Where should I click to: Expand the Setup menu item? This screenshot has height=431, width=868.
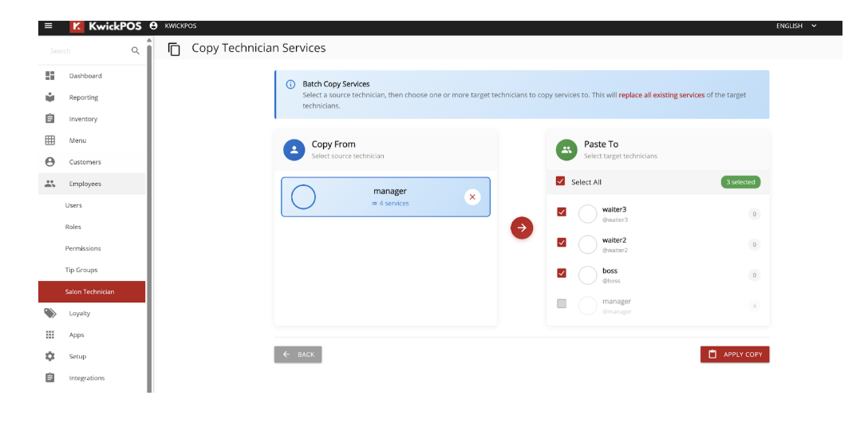pos(92,357)
